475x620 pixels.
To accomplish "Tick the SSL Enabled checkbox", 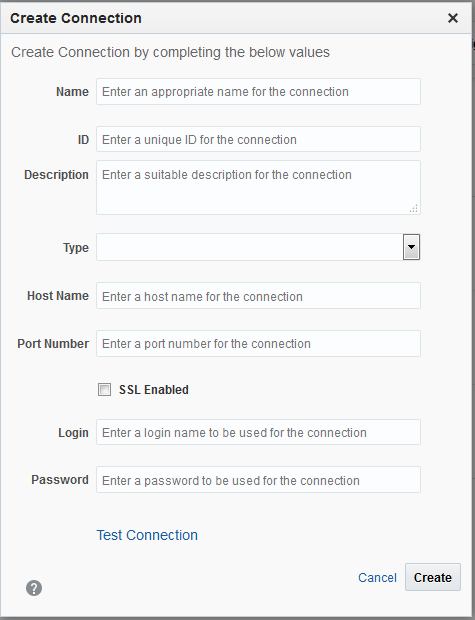I will pos(104,389).
